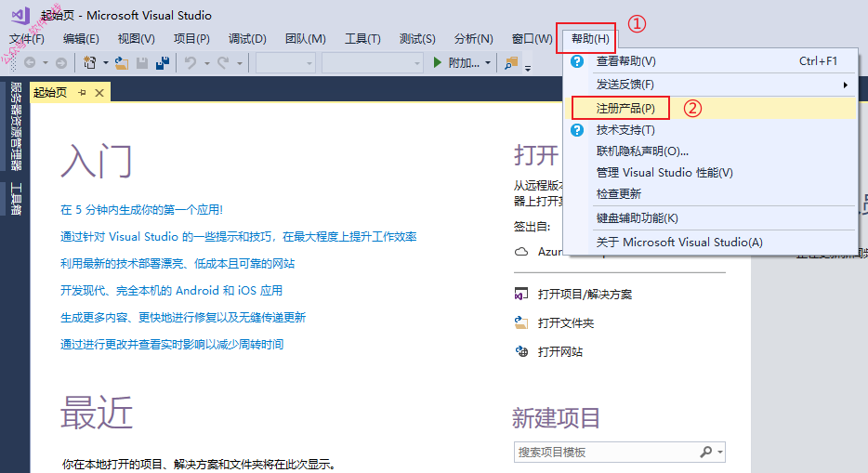This screenshot has height=473, width=868.
Task: Open the undo history dropdown arrow
Action: point(206,63)
